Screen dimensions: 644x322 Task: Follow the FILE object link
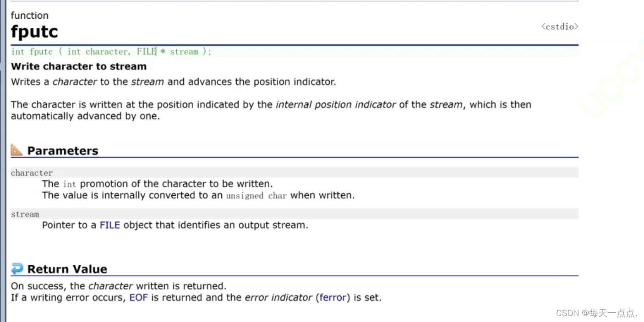point(110,225)
